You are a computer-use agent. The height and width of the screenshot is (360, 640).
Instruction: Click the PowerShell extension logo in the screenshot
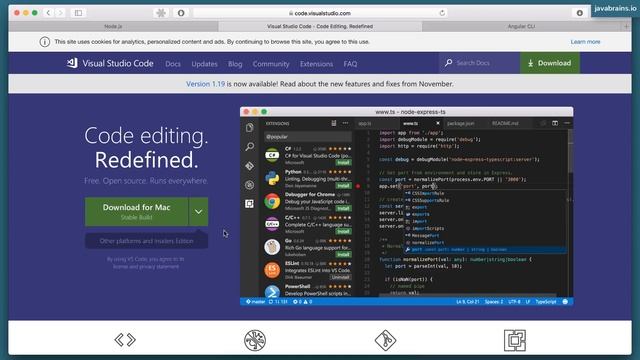click(272, 291)
